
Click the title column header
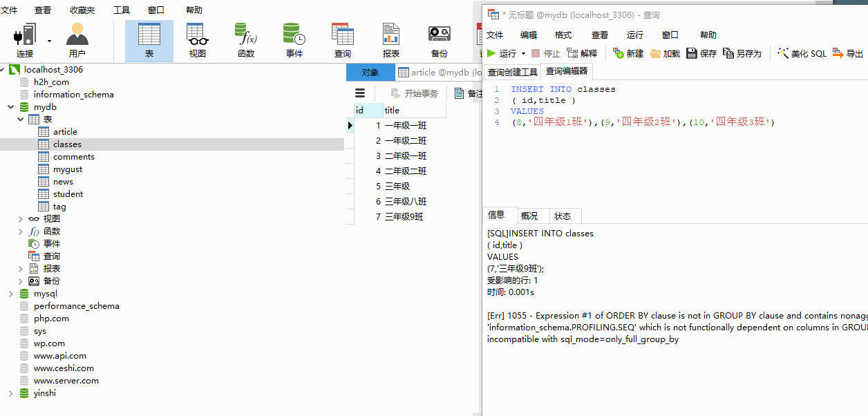(x=414, y=110)
